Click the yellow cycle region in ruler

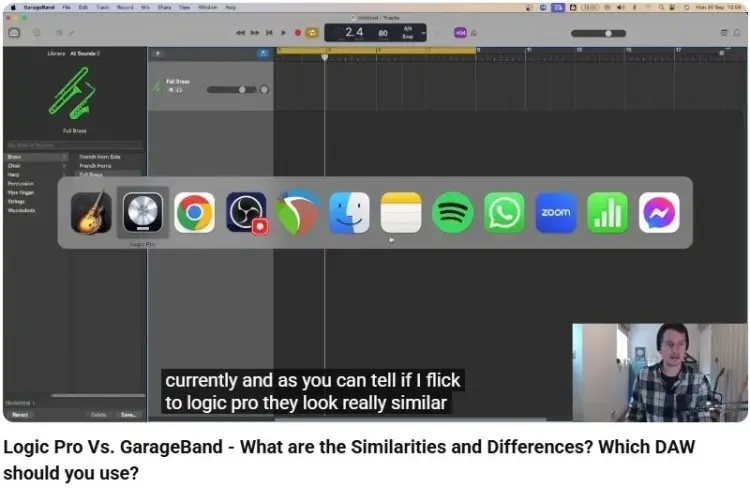pos(376,50)
